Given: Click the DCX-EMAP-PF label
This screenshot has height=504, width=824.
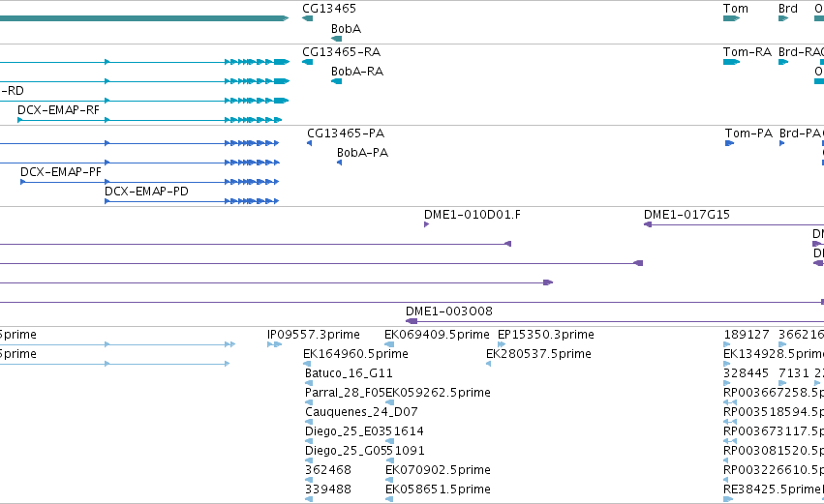Looking at the screenshot, I should (60, 172).
